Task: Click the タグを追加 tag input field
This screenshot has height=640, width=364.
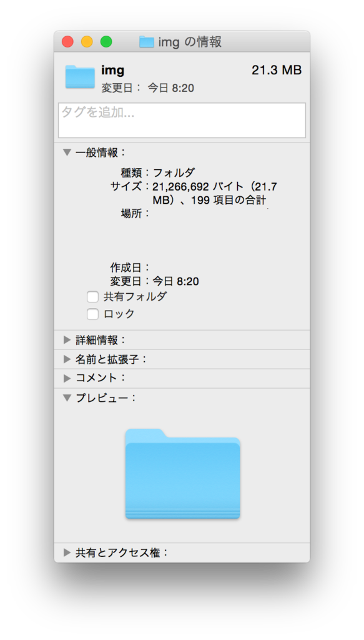Action: pyautogui.click(x=182, y=121)
